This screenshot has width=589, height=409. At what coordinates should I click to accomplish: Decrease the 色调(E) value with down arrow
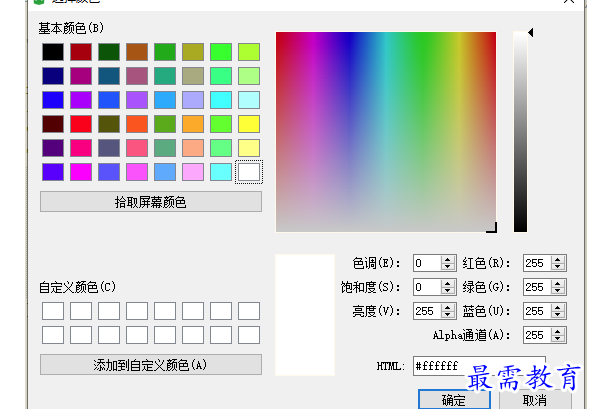click(x=447, y=266)
